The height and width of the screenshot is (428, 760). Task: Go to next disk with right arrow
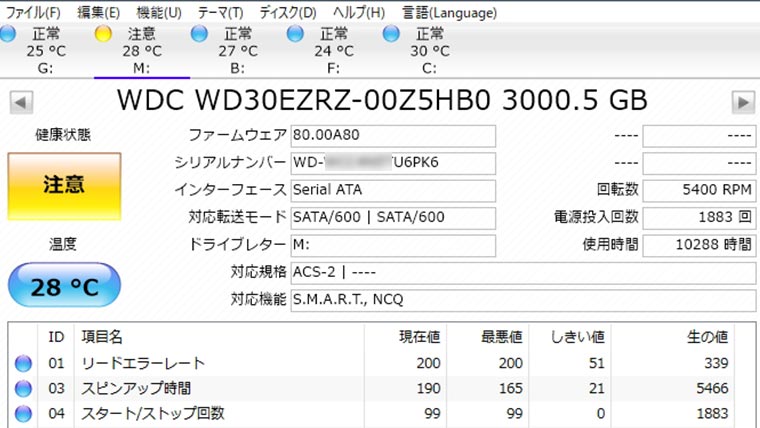point(742,102)
